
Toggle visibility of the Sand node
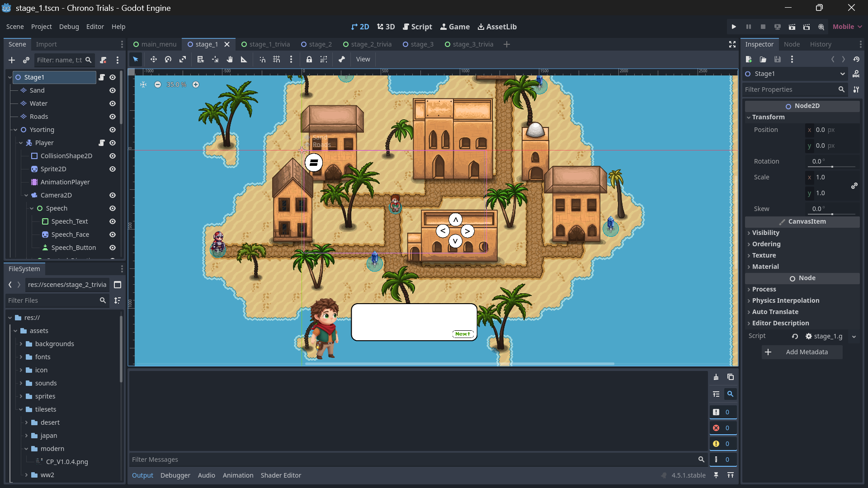(x=113, y=90)
